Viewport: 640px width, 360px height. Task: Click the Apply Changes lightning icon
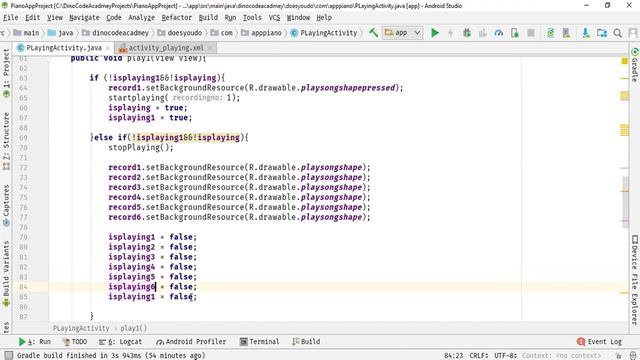451,33
